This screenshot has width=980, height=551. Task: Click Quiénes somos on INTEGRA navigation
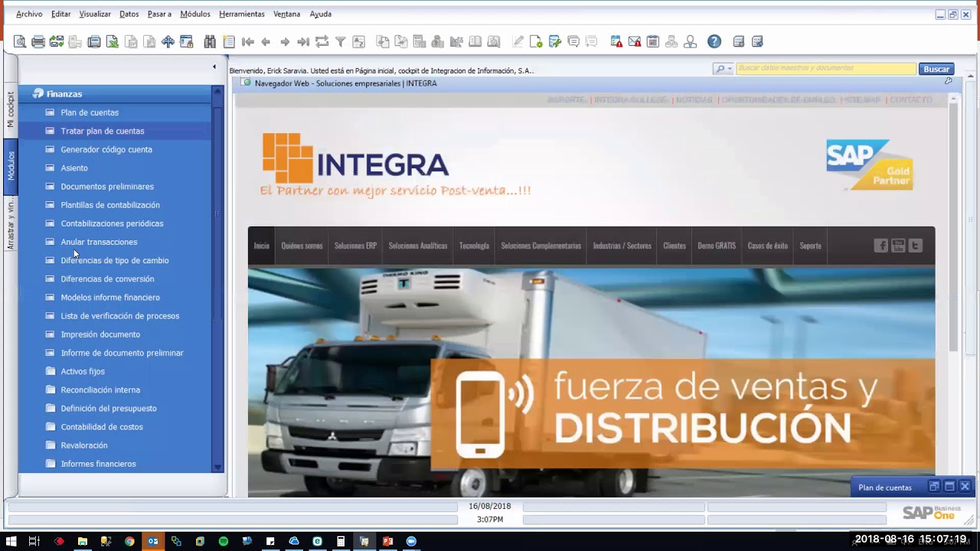[x=302, y=246]
